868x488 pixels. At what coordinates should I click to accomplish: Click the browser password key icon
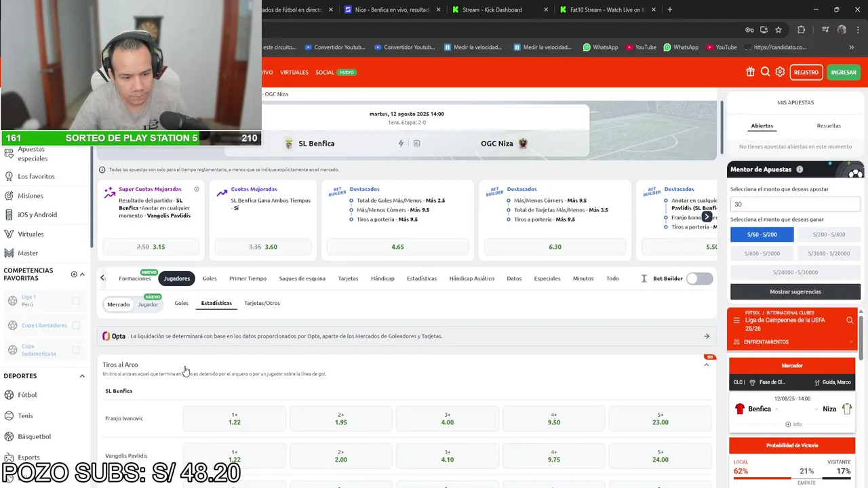point(749,30)
